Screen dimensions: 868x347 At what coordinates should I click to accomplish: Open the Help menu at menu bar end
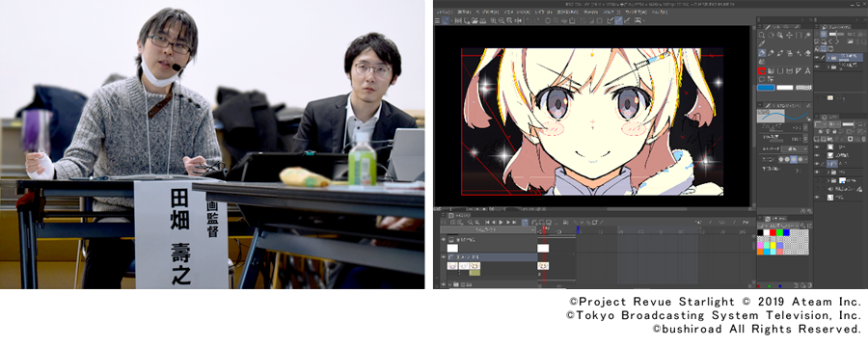tap(660, 13)
